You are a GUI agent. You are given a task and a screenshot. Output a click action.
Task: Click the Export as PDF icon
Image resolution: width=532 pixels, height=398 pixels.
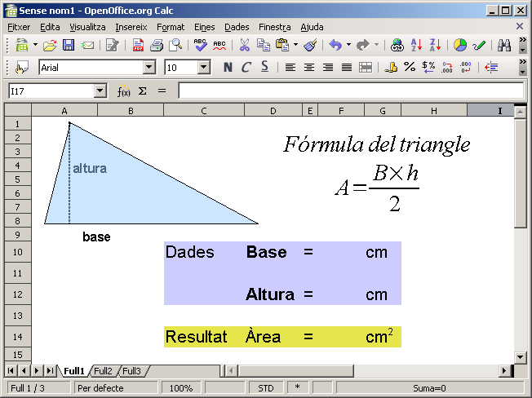(x=138, y=46)
